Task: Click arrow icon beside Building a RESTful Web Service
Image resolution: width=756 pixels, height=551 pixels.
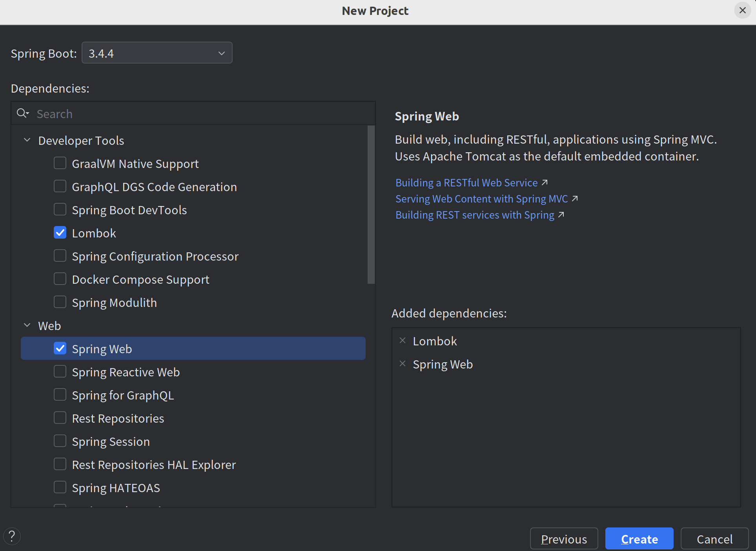Action: coord(545,182)
